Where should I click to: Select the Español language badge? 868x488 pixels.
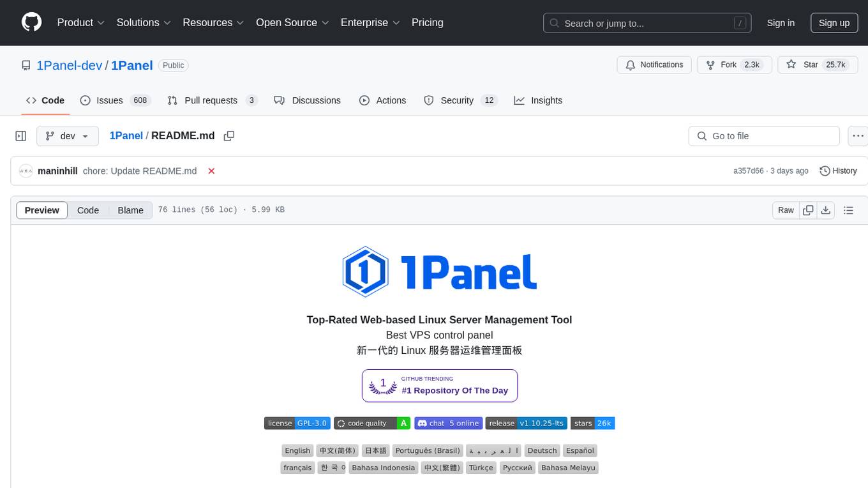pos(580,451)
